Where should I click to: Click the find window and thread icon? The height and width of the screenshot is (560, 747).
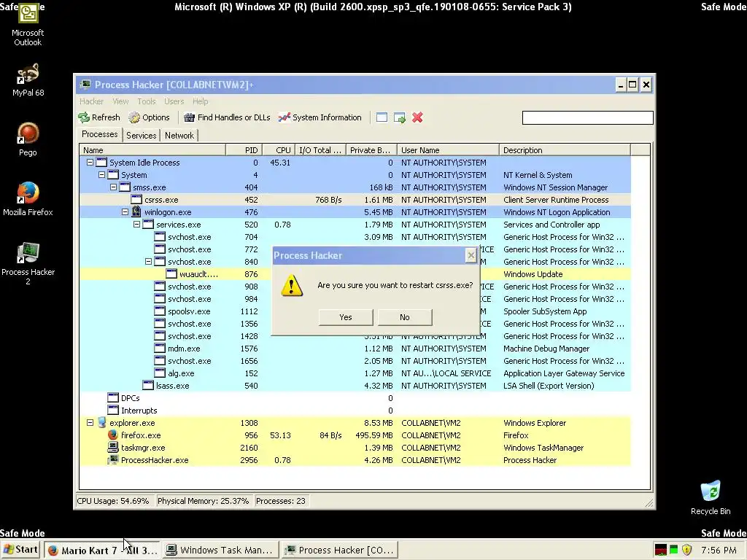(400, 117)
